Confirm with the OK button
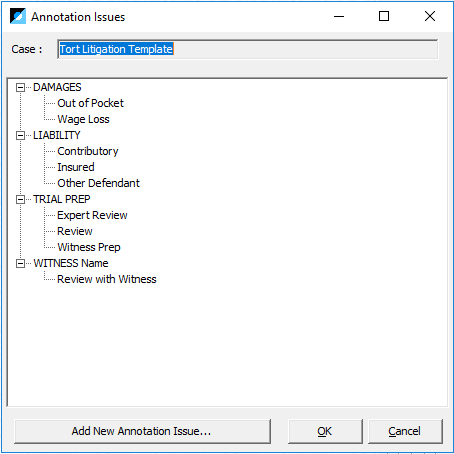The width and height of the screenshot is (454, 454). [x=325, y=431]
